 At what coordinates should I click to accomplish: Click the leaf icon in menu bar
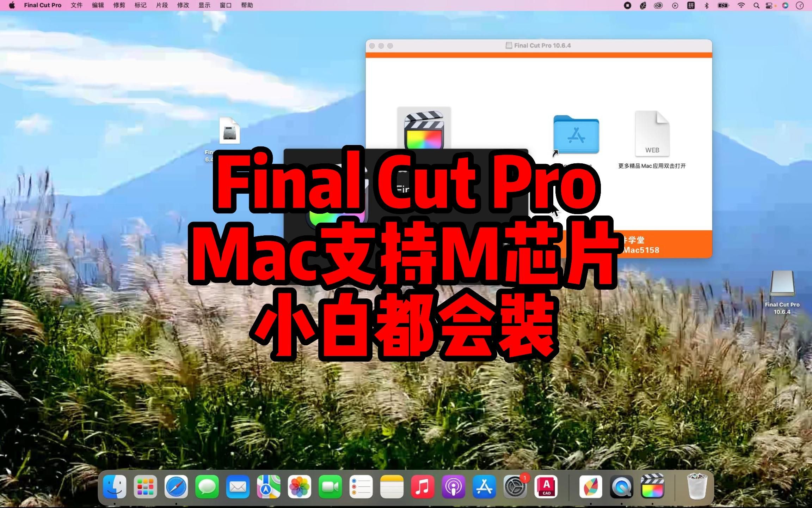click(643, 5)
